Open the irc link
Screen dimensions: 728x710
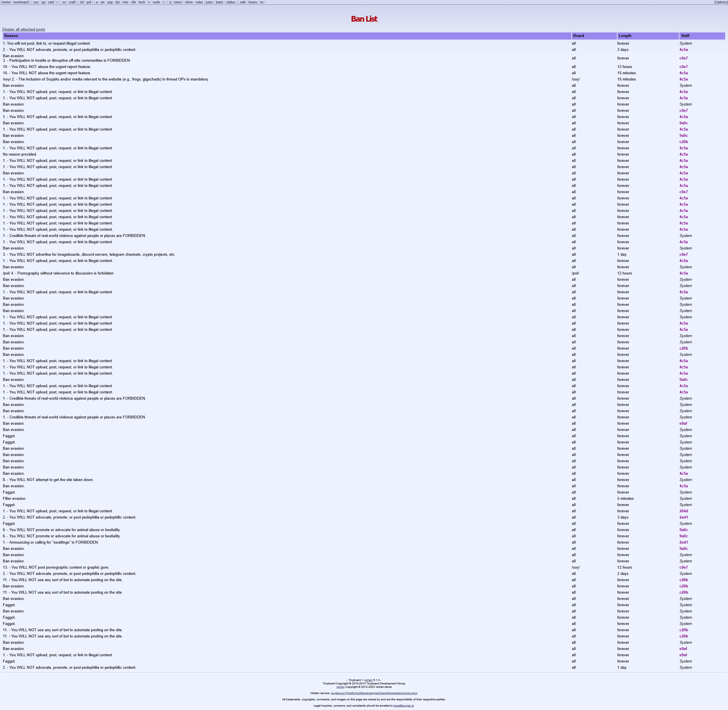262,2
